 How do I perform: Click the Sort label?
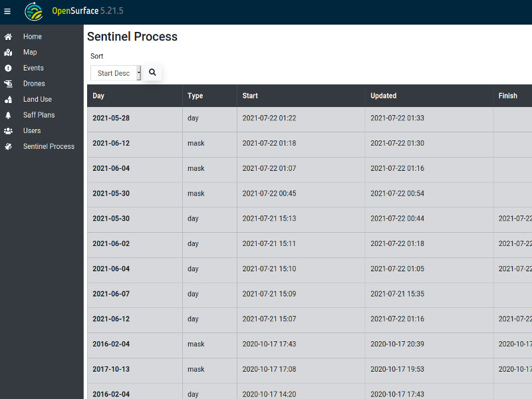[96, 57]
